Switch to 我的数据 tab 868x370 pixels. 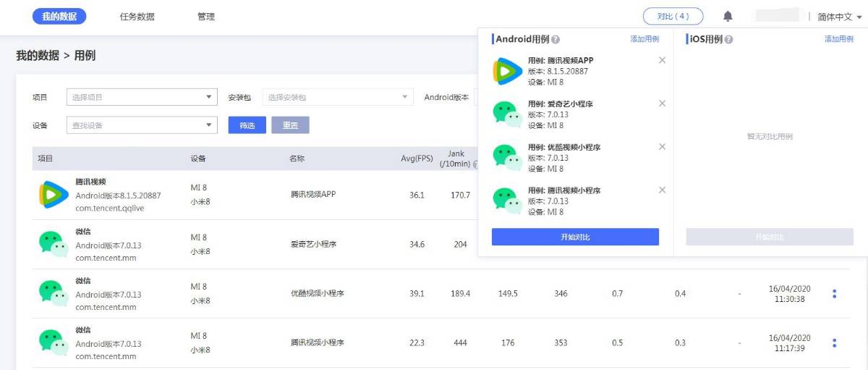coord(59,16)
